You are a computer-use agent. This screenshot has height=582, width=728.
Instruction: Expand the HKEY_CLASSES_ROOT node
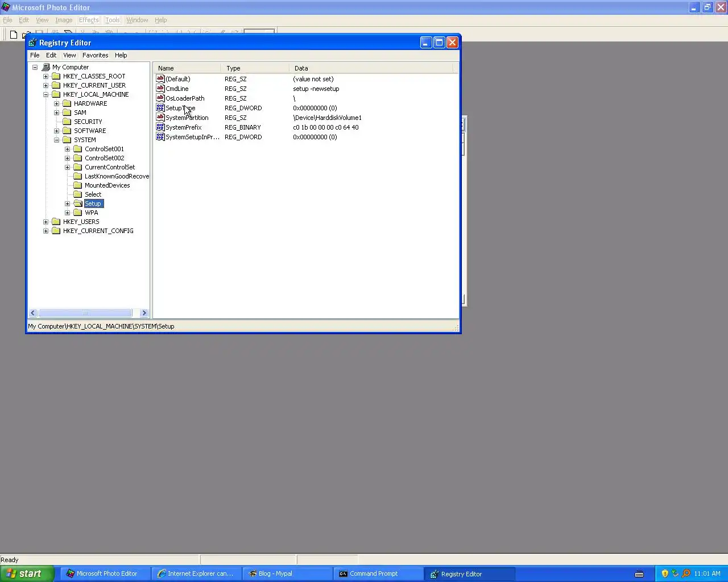tap(46, 76)
